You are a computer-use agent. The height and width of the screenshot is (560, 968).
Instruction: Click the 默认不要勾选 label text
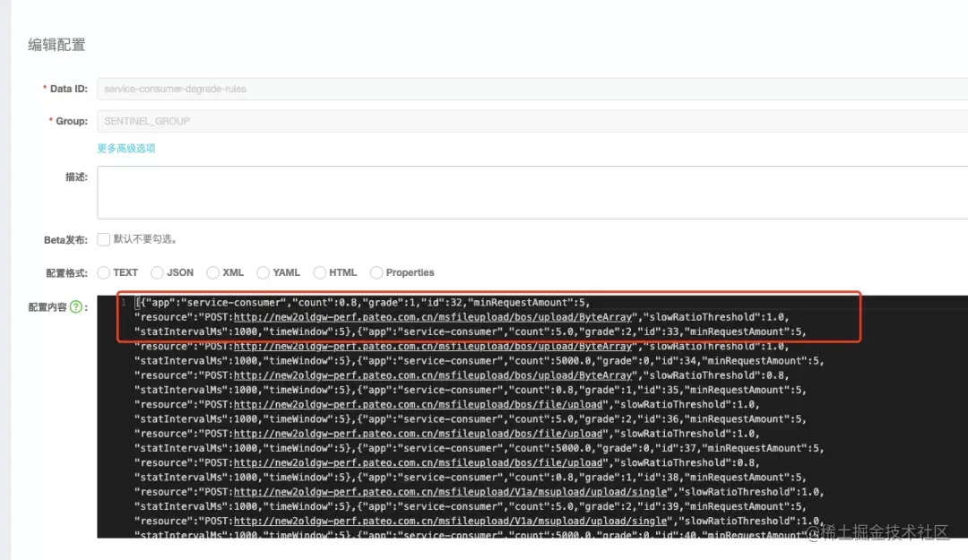(145, 239)
